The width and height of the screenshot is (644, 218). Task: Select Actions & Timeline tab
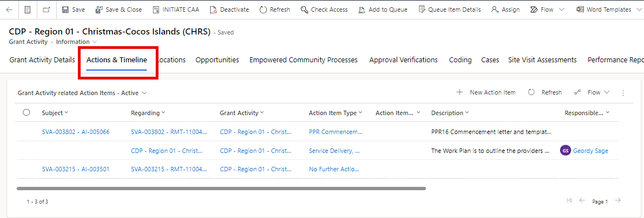tap(117, 60)
